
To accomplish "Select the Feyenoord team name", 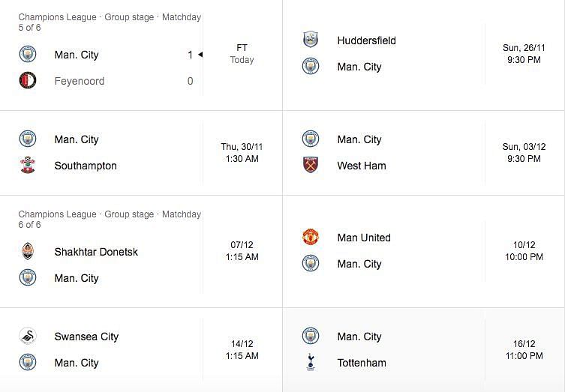I will click(80, 82).
